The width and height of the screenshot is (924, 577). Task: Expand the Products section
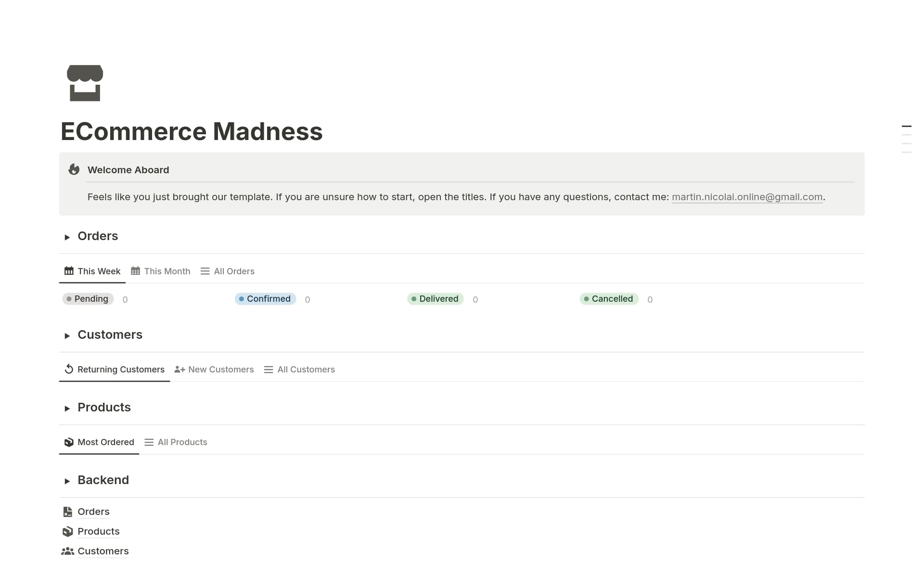(x=67, y=408)
